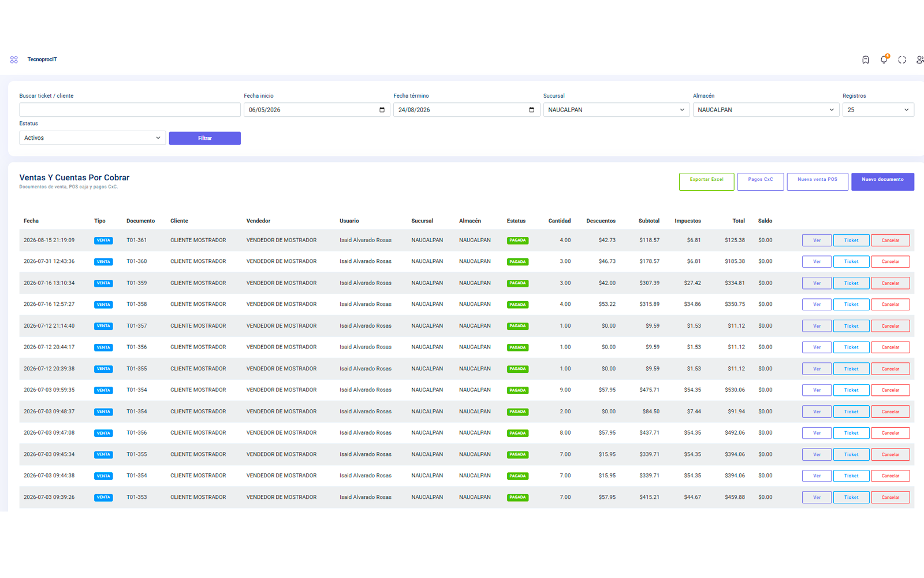
Task: Expand the Almacén dropdown
Action: [x=766, y=110]
